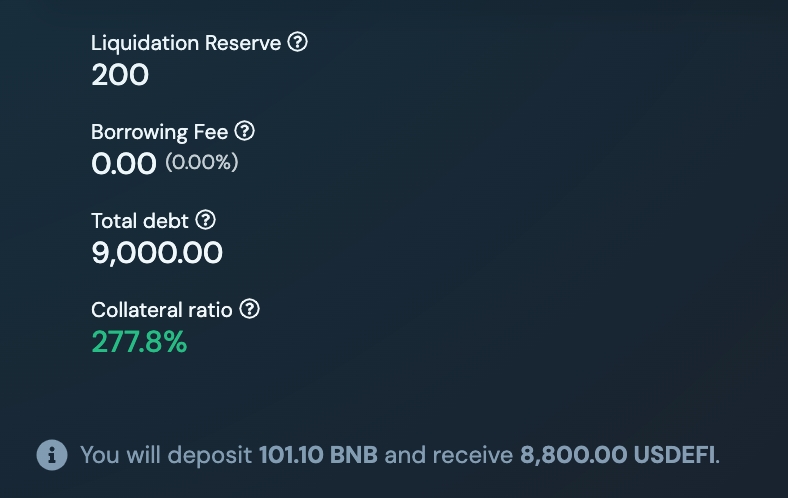Screen dimensions: 788x498
Task: Select the Borrowing Fee label text
Action: click(159, 132)
